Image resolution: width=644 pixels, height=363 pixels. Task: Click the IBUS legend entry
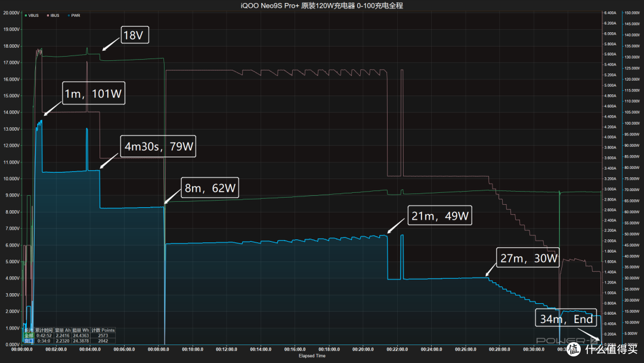click(x=53, y=16)
